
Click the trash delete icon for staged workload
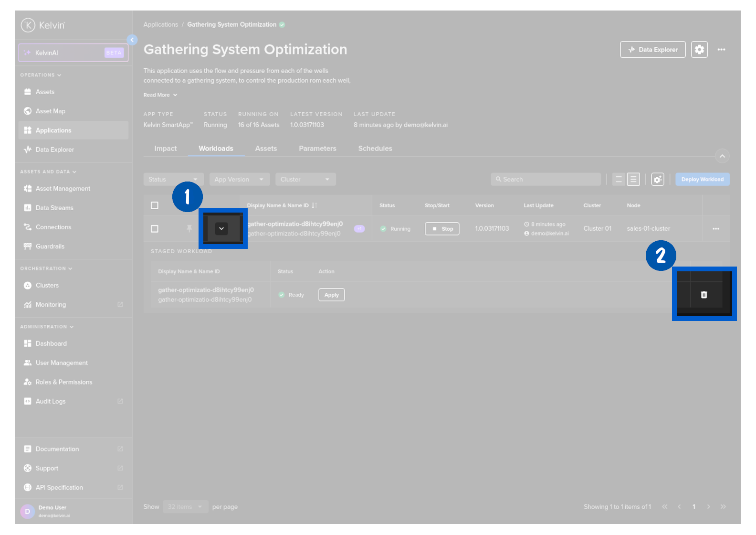tap(703, 295)
